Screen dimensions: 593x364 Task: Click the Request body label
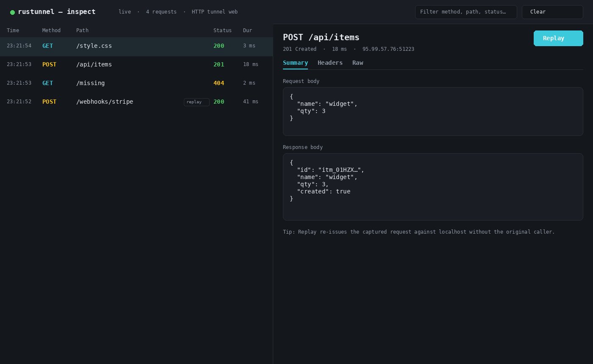301,81
